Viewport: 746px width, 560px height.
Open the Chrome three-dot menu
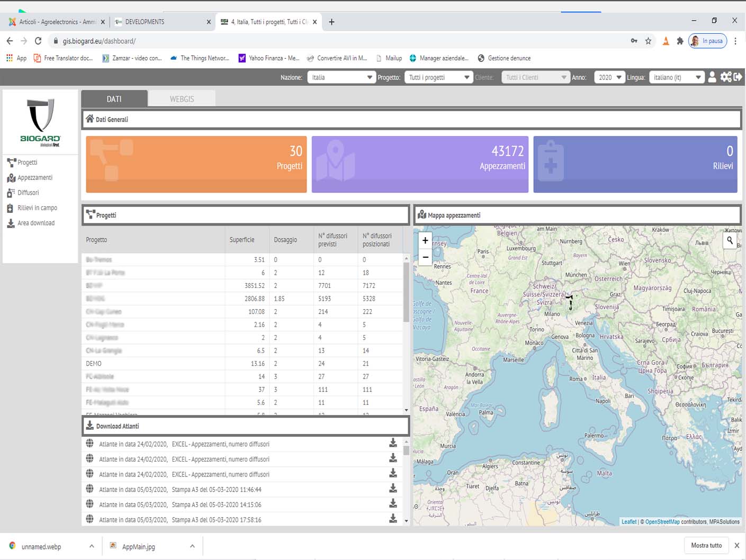click(x=735, y=41)
